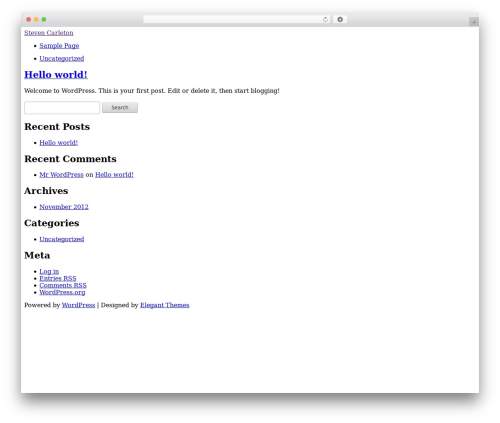The width and height of the screenshot is (500, 423).
Task: Open the Hello world! post heading
Action: (x=56, y=75)
